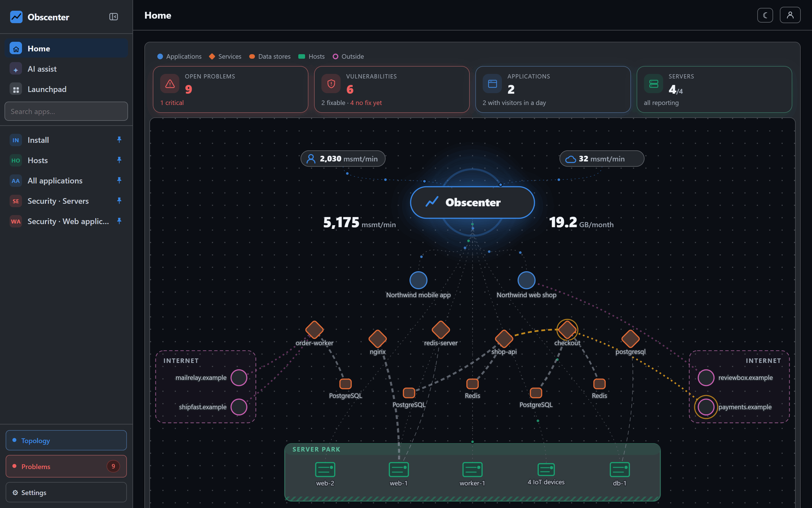
Task: Switch to the Topology view button
Action: click(x=66, y=440)
